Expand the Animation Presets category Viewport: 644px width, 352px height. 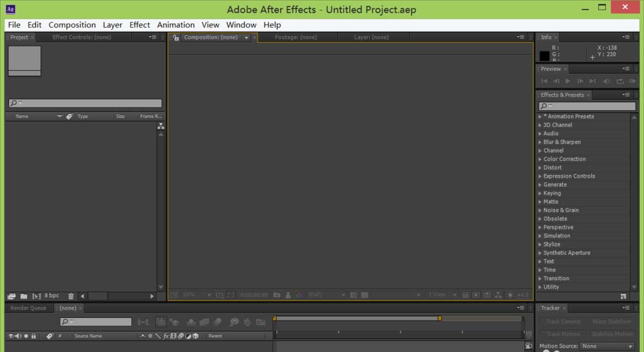tap(540, 117)
